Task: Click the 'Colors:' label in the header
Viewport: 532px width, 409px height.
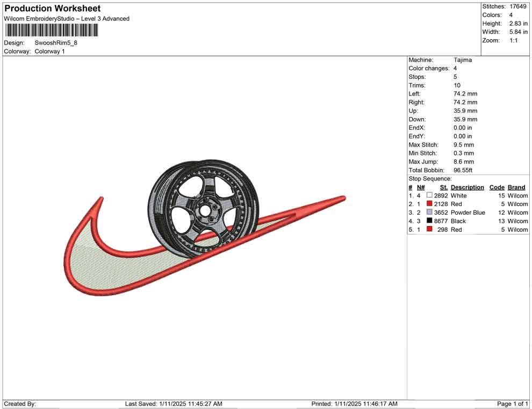Action: click(x=492, y=15)
